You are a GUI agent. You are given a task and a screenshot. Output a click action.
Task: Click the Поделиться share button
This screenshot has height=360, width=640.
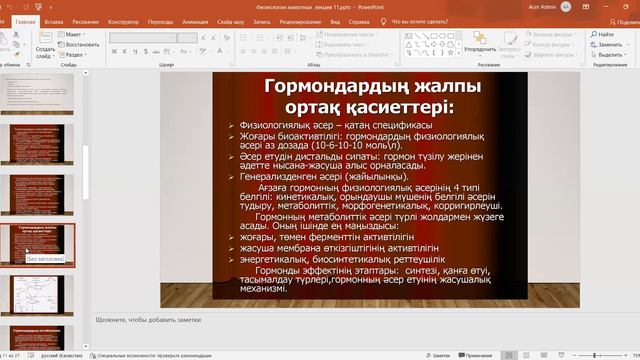pos(624,22)
